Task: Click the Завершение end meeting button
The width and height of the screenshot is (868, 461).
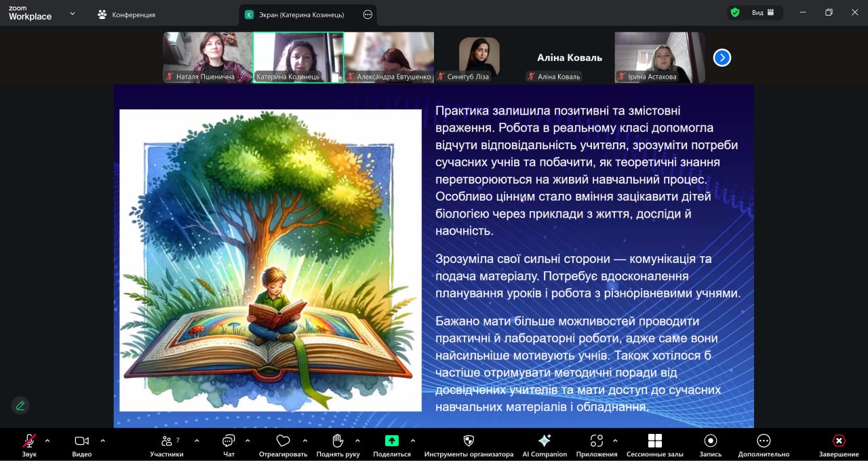Action: 839,441
